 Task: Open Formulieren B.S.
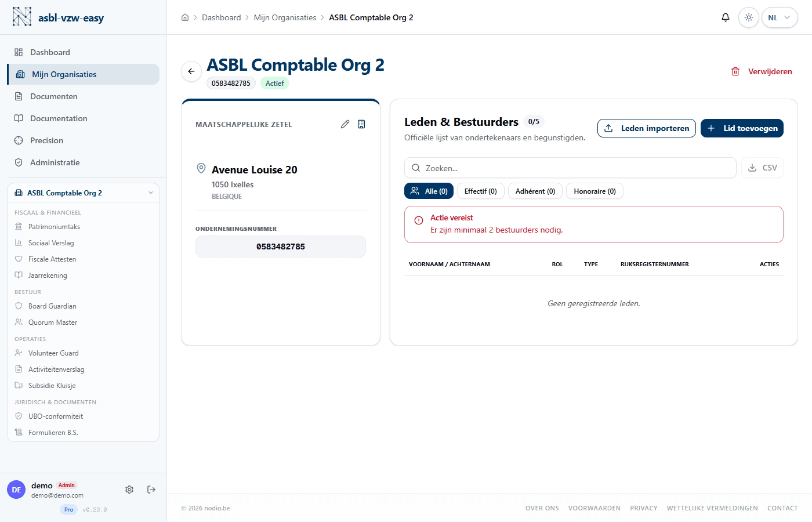pyautogui.click(x=83, y=433)
